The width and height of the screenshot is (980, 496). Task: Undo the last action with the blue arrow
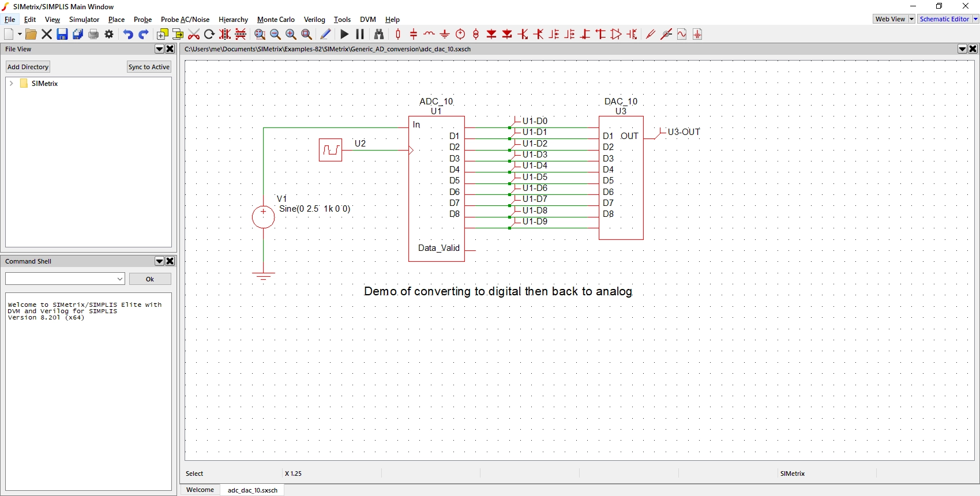pyautogui.click(x=128, y=34)
